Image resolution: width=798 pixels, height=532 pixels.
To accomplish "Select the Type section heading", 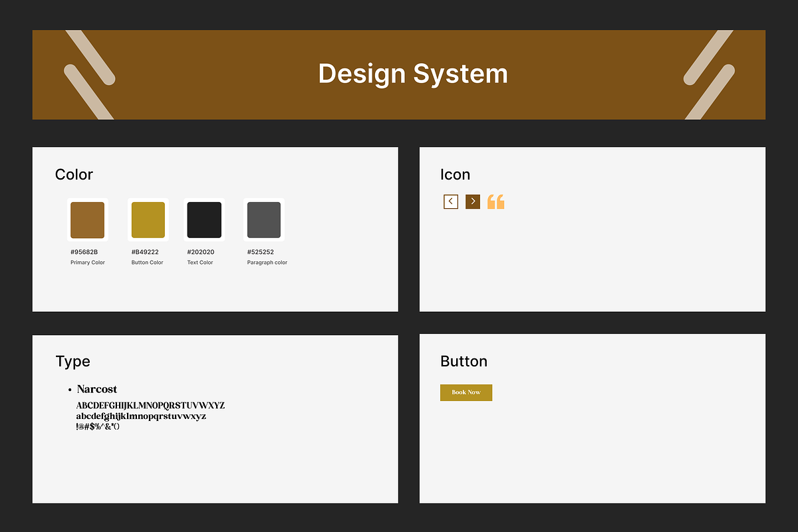I will point(72,362).
